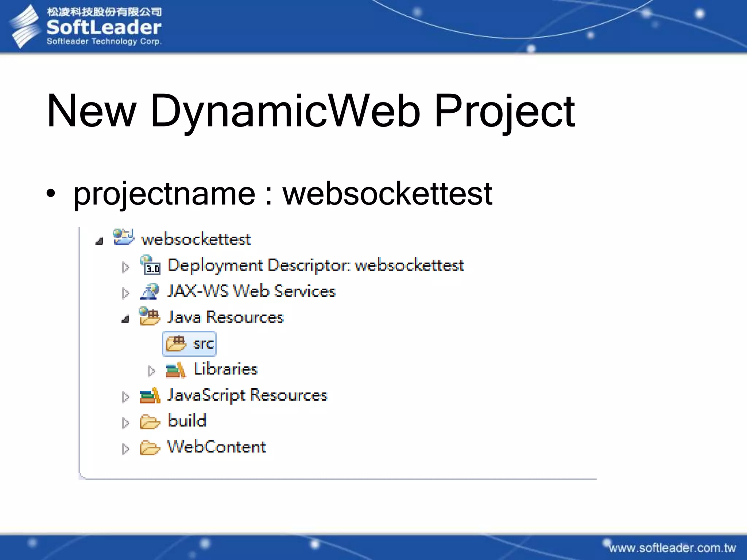Expand the Libraries node
The image size is (747, 560).
click(x=152, y=371)
